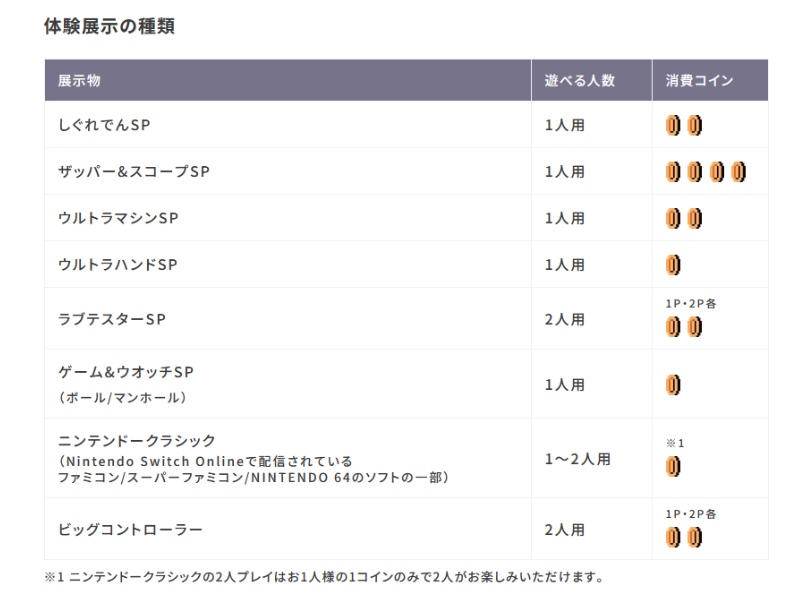Click the second coin for ビッグコントローラー
This screenshot has width=800, height=600.
tap(694, 537)
